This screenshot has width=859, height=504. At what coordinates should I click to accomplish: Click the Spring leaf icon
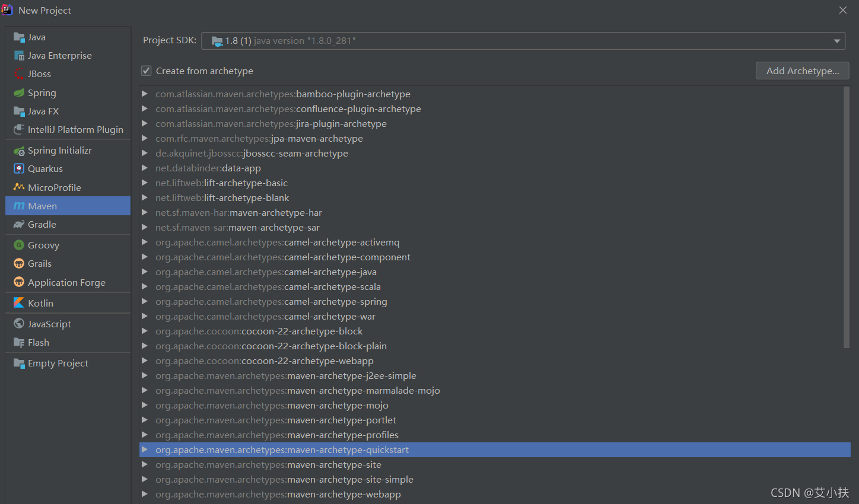19,93
